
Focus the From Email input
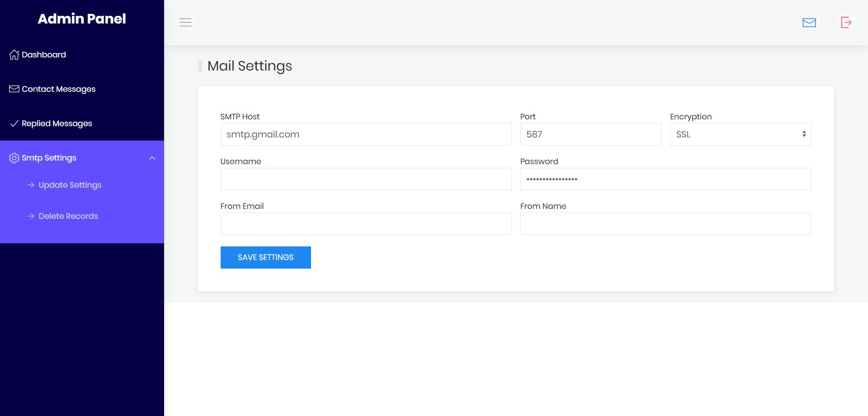click(366, 224)
